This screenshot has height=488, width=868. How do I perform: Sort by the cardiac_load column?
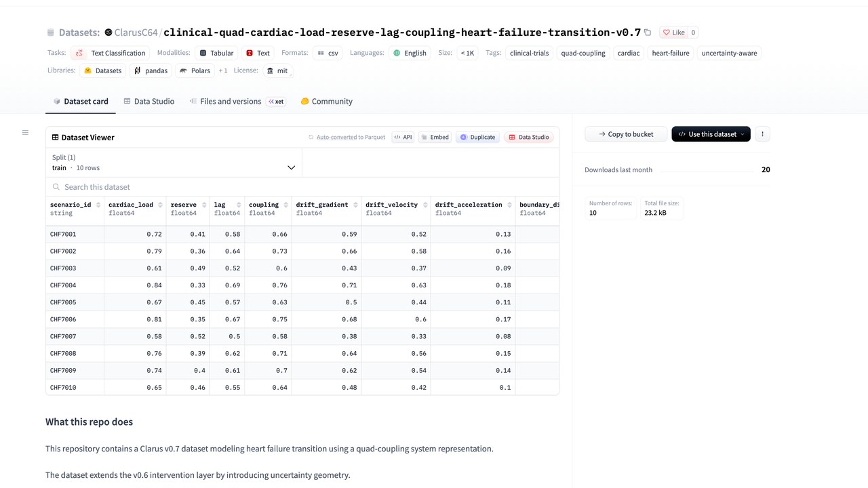coord(160,205)
